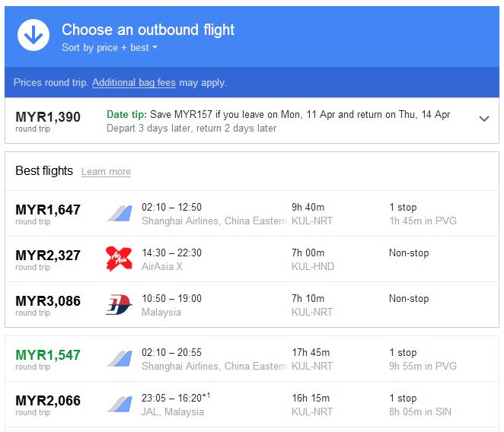The height and width of the screenshot is (432, 504).
Task: Click airline icon for MYR1,547 flight
Action: point(120,359)
